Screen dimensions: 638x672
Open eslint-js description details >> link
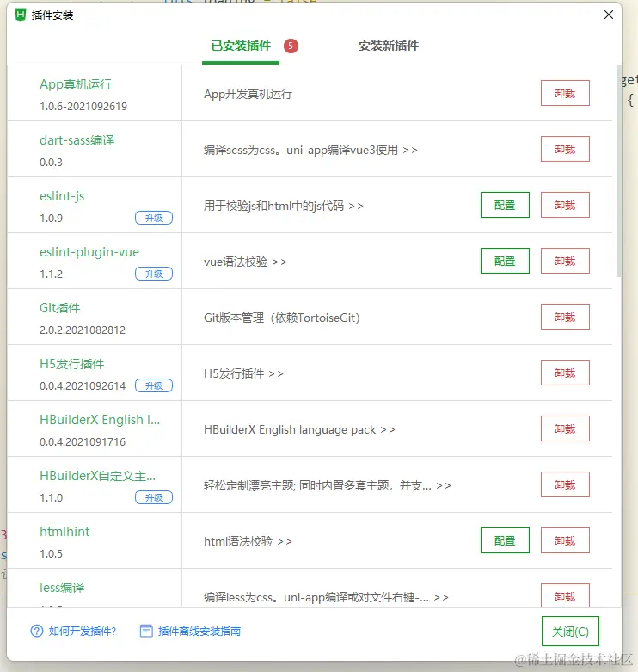[x=356, y=207]
